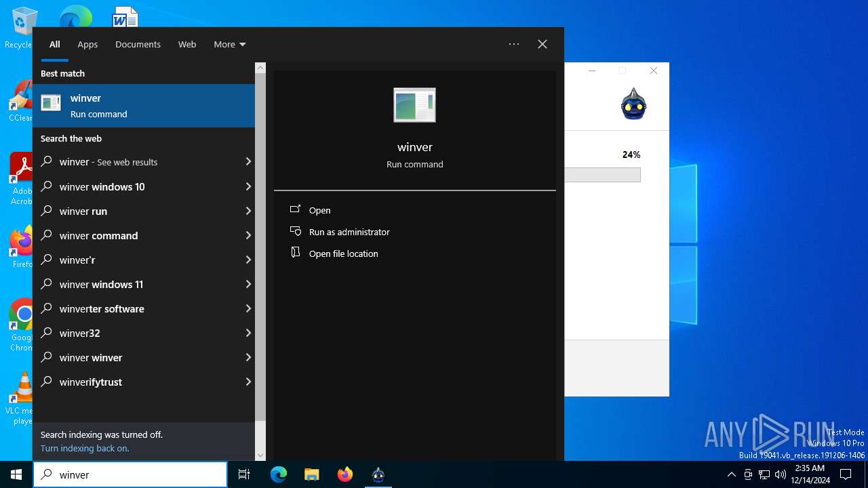This screenshot has height=488, width=868.
Task: Click the large winver icon in preview pane
Action: (x=414, y=105)
